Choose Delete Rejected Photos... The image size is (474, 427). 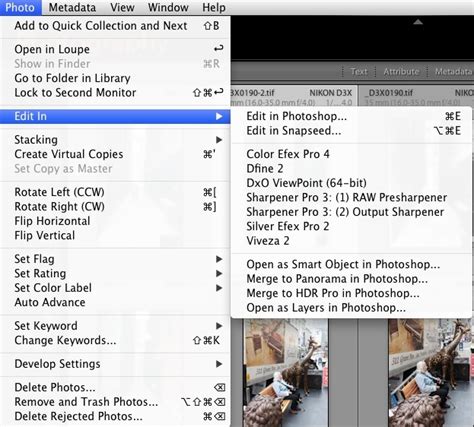(115, 416)
